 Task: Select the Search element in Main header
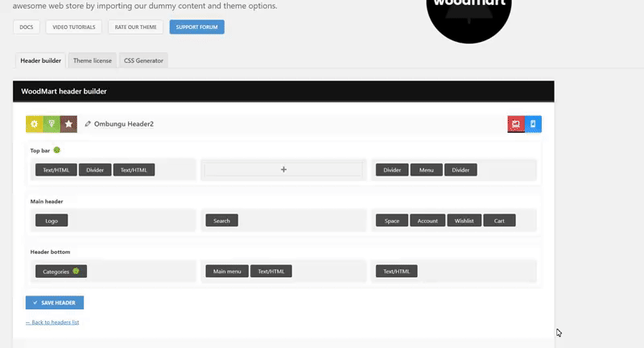coord(222,221)
